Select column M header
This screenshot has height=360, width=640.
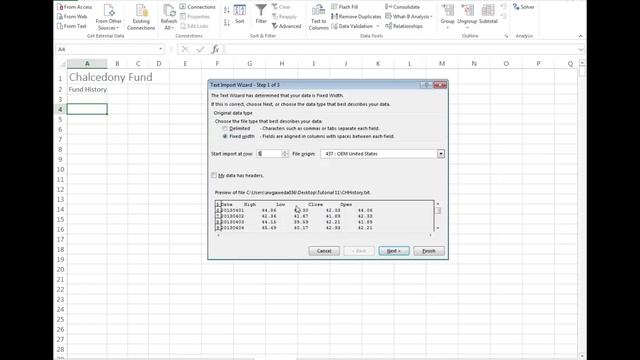pyautogui.click(x=442, y=64)
